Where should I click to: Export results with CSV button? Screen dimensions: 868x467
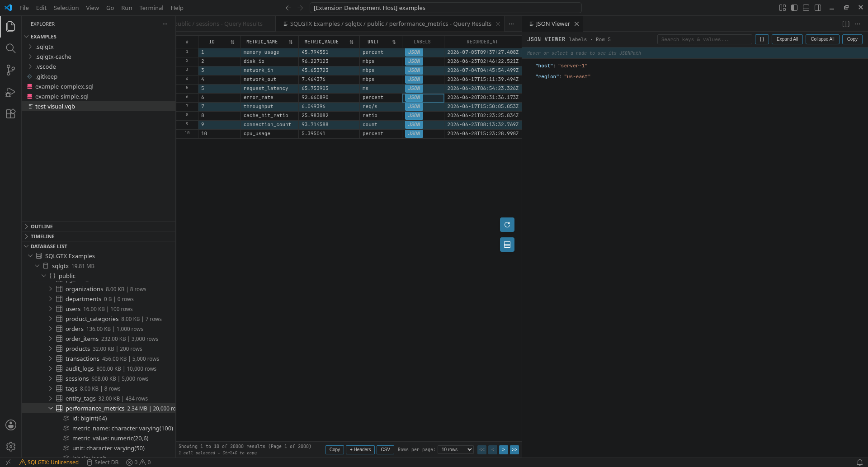(385, 450)
